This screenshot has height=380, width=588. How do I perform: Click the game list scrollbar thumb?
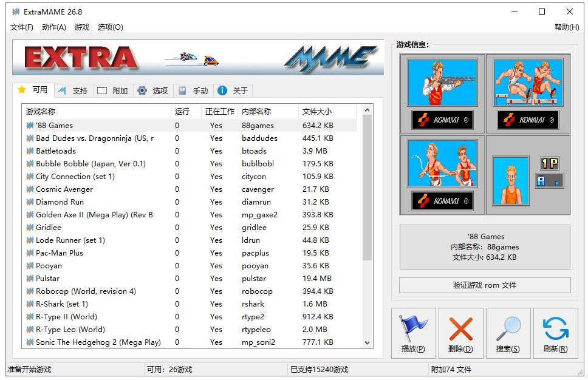(x=367, y=188)
